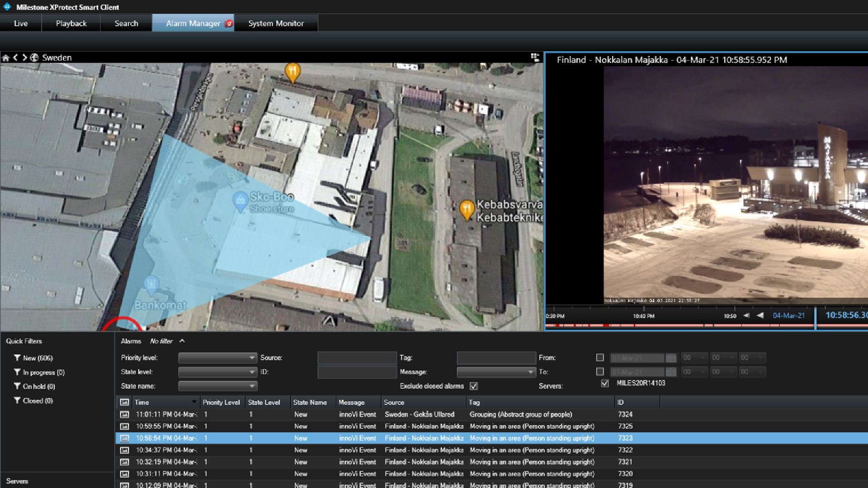Image resolution: width=868 pixels, height=488 pixels.
Task: Open calendar picker for From date
Action: tap(671, 358)
